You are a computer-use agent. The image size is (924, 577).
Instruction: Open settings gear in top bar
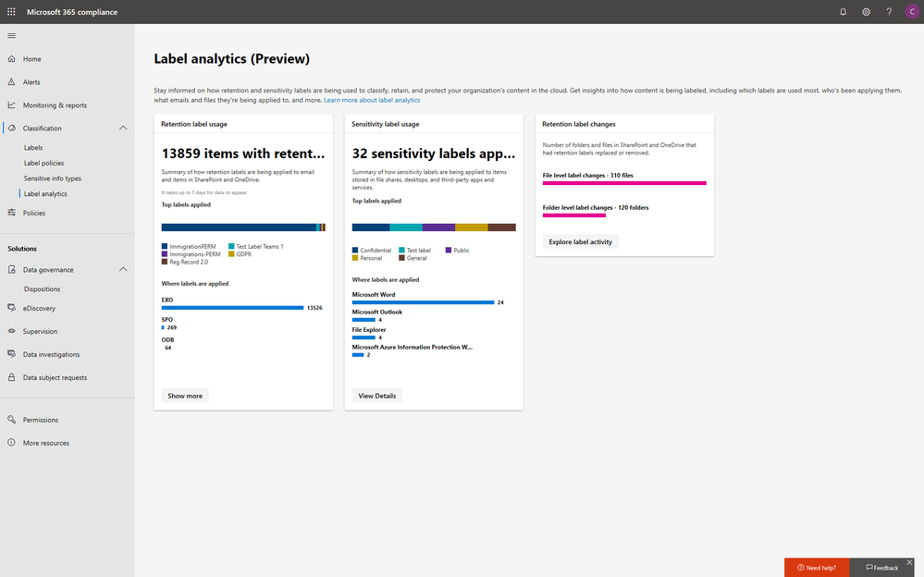coord(866,12)
